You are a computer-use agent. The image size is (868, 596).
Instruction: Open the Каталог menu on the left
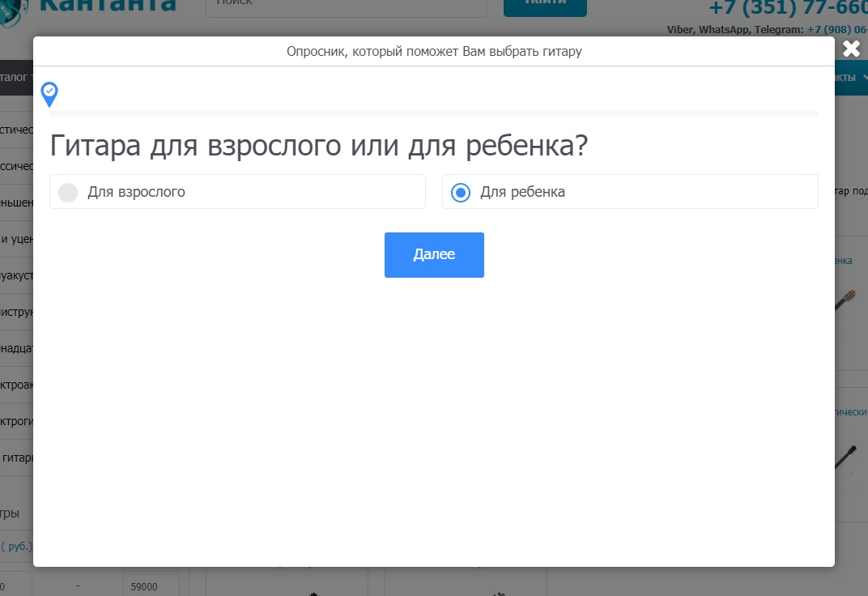click(16, 78)
